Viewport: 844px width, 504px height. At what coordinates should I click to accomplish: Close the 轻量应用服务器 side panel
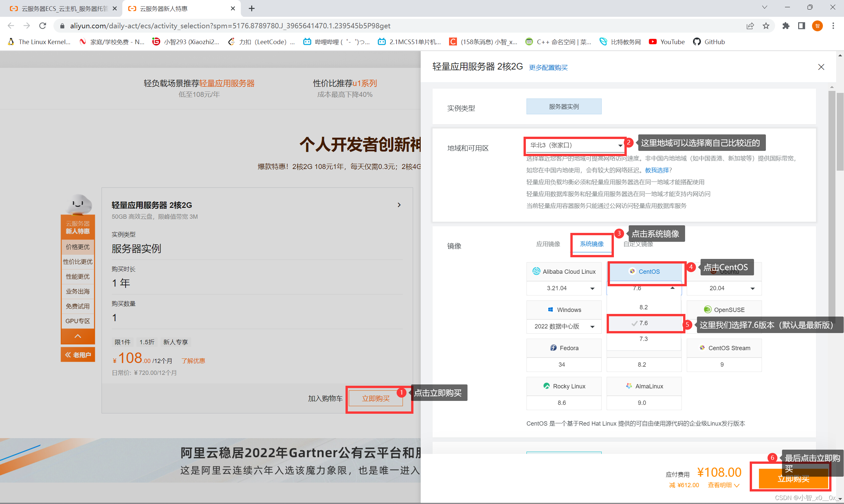(821, 67)
